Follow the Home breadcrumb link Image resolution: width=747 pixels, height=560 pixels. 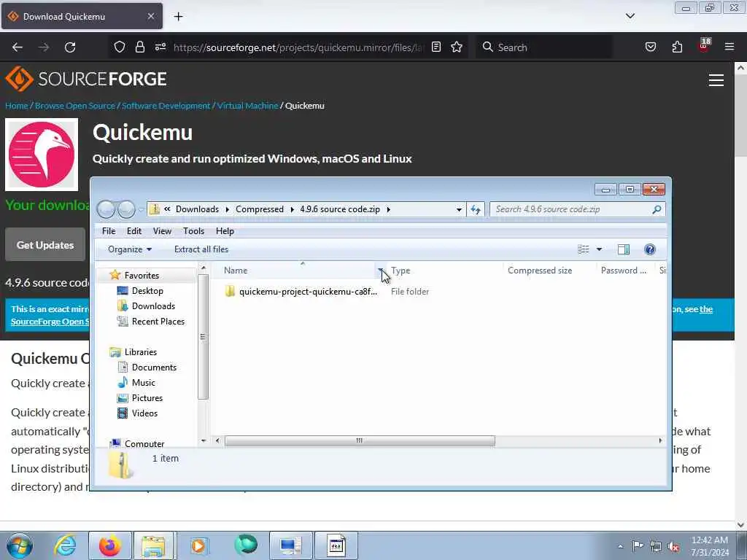17,106
